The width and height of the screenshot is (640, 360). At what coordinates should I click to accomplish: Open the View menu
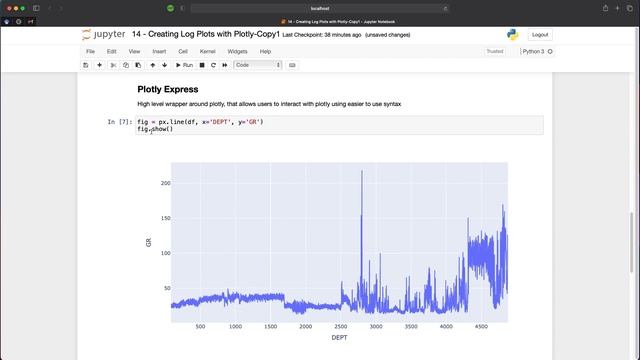pyautogui.click(x=134, y=51)
